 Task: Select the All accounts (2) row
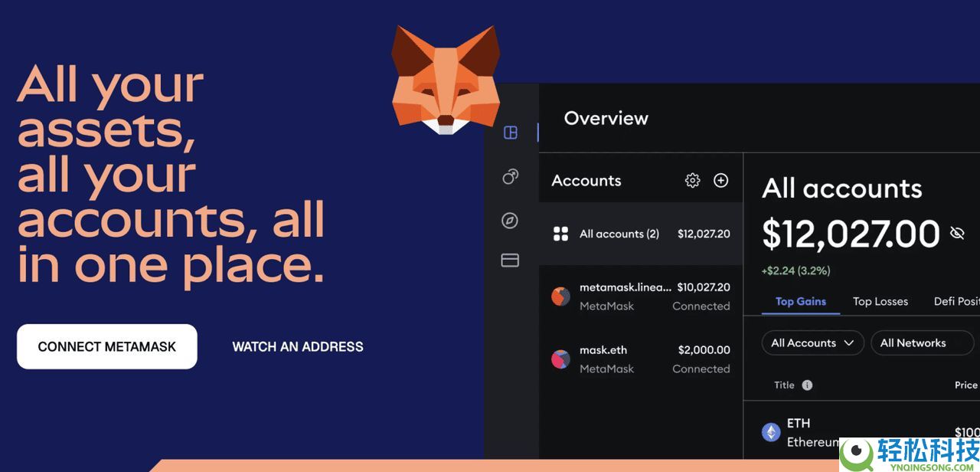[640, 234]
